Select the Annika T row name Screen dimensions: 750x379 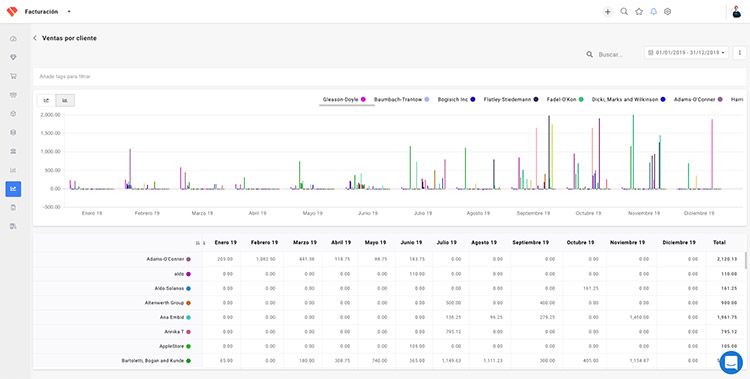click(174, 332)
